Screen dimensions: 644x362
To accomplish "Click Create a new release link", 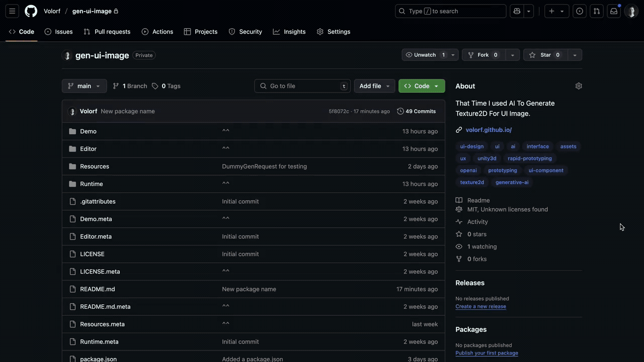I will tap(480, 306).
